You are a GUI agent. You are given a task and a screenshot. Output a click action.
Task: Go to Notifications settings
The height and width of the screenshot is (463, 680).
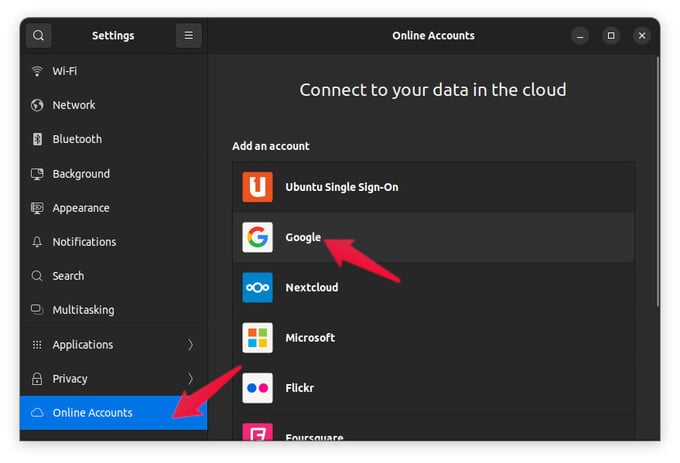(x=114, y=242)
